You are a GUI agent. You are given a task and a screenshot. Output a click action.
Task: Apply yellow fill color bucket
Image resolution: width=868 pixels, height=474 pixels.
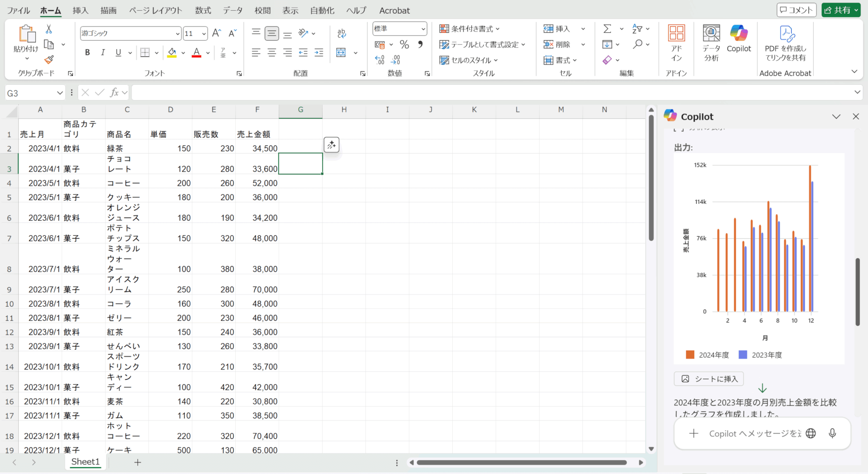click(x=172, y=52)
